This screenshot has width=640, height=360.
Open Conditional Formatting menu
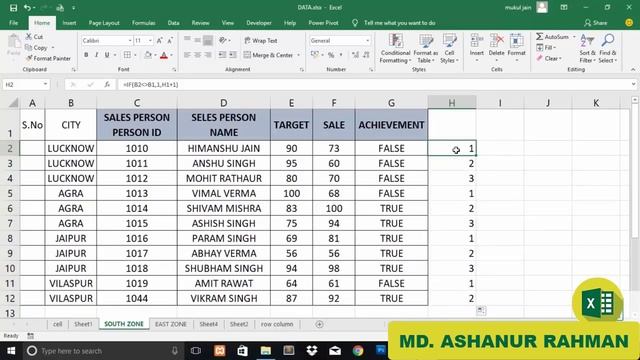(x=396, y=49)
